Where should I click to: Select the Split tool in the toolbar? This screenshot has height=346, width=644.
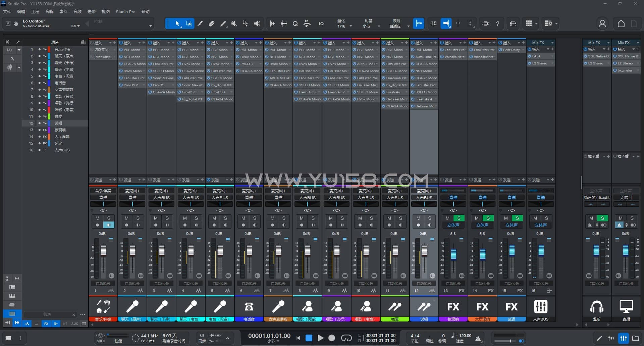pyautogui.click(x=200, y=23)
